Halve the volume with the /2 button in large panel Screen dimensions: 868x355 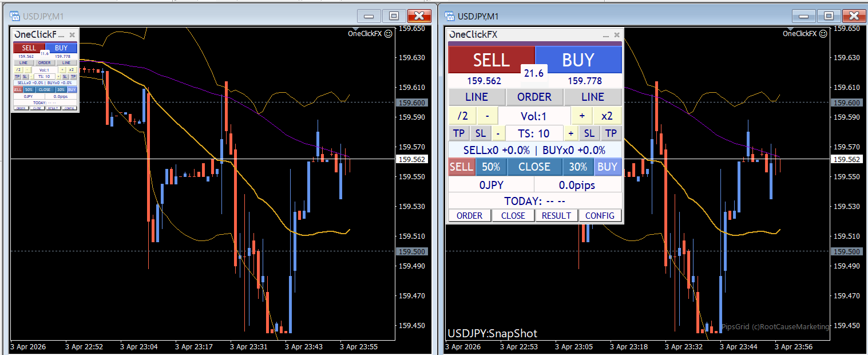pos(462,116)
